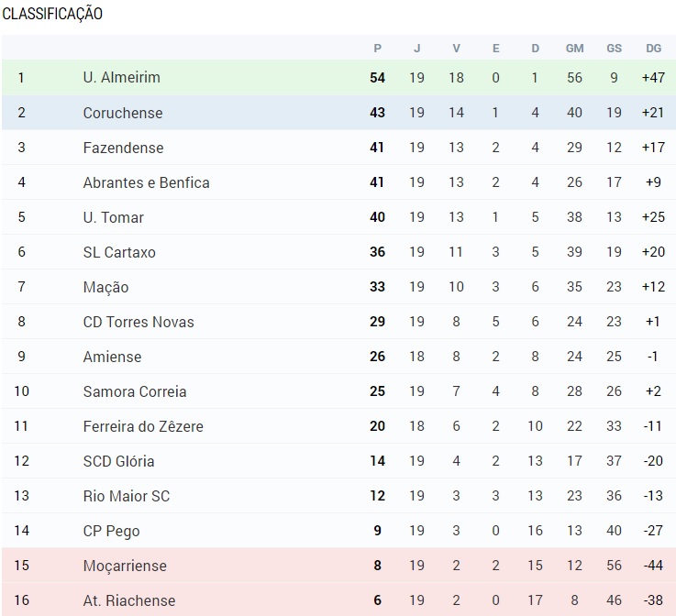Sort table by P points column header

[x=378, y=48]
